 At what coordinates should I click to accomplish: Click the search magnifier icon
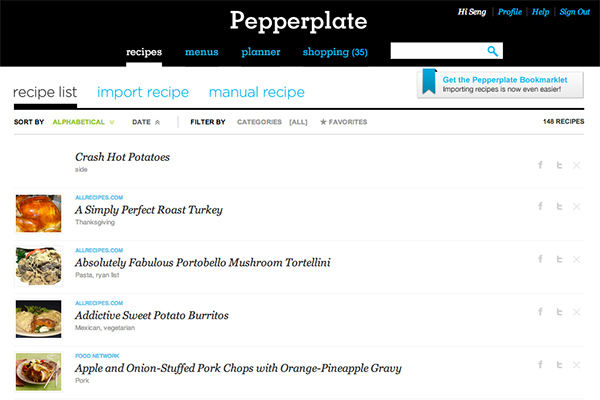492,51
